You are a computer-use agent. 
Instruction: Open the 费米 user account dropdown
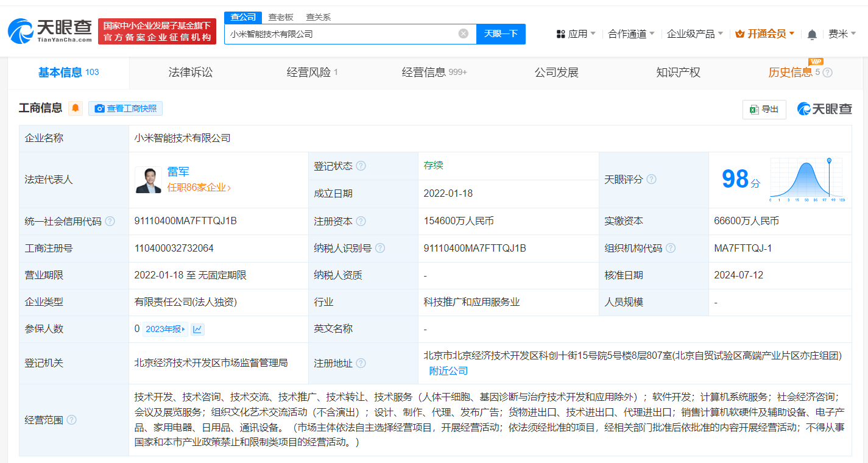[842, 34]
